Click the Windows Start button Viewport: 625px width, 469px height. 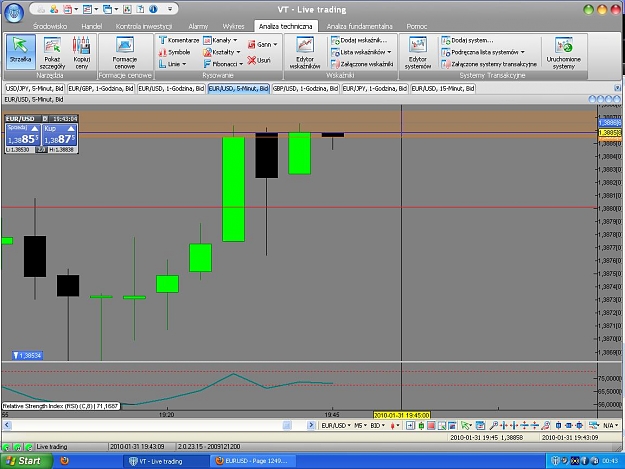(x=26, y=461)
